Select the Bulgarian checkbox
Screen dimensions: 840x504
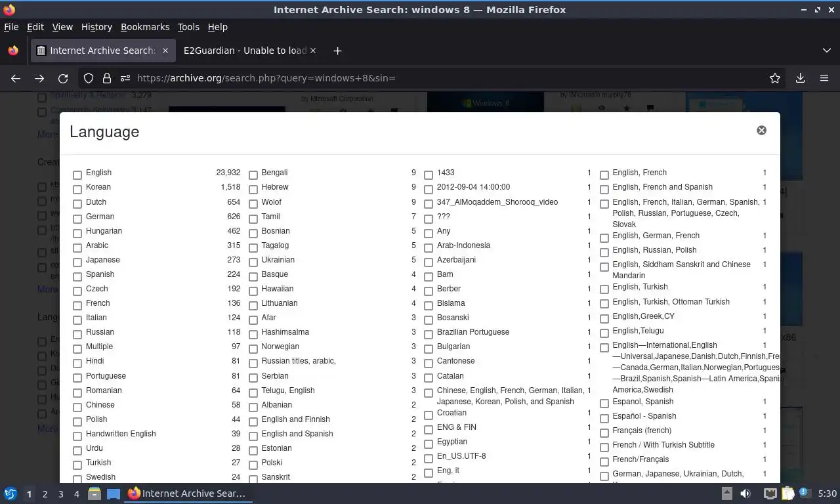[429, 348]
